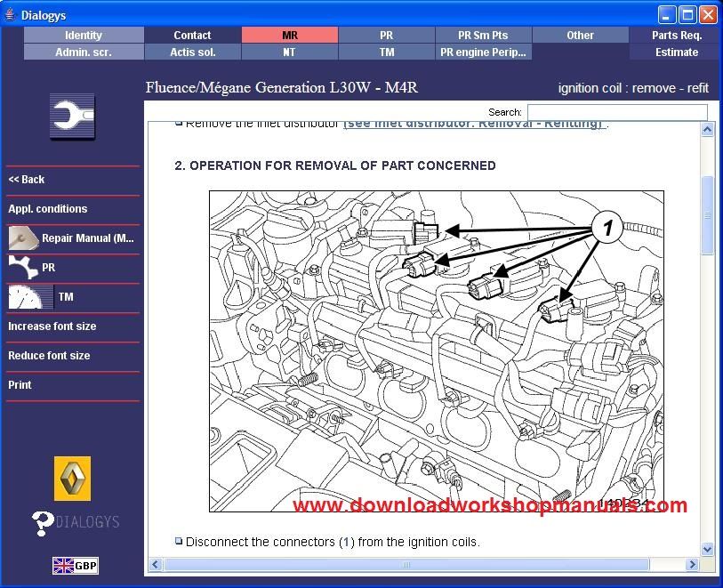Screen dimensions: 723x588
Task: Click the TM sidebar label
Action: (x=66, y=297)
